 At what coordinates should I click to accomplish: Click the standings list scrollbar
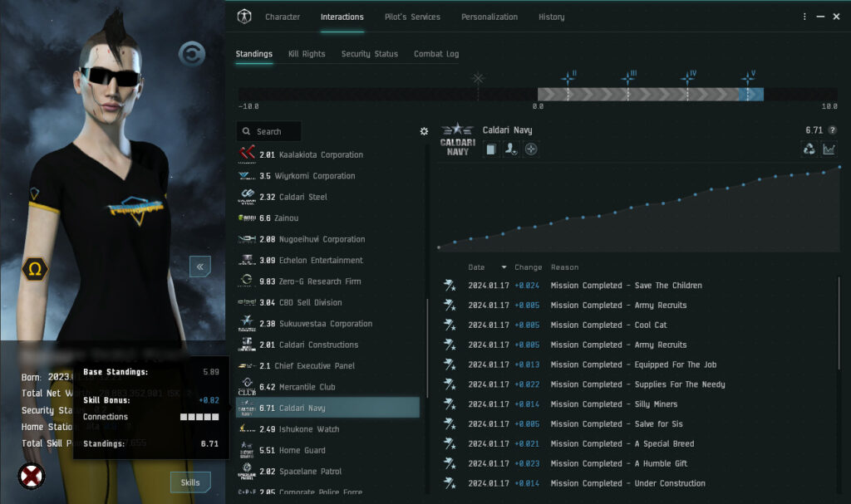click(428, 347)
